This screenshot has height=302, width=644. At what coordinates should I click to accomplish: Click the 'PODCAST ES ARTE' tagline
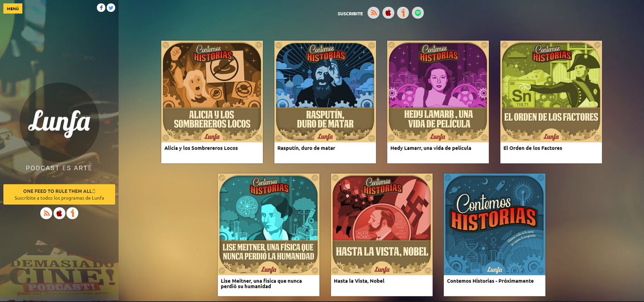59,168
